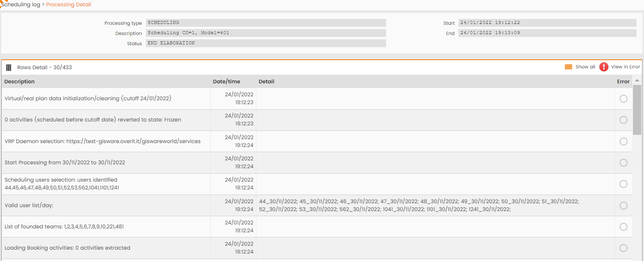Viewport: 644px width, 261px height.
Task: Click the 'Loading Booking activities: 0 activities extracted' text
Action: 67,248
